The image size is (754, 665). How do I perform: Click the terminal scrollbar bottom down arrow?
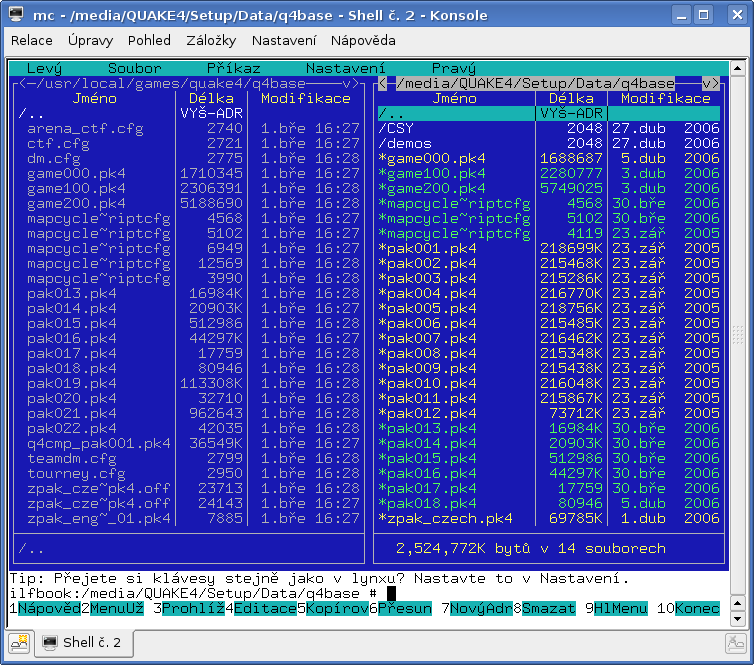pyautogui.click(x=738, y=619)
